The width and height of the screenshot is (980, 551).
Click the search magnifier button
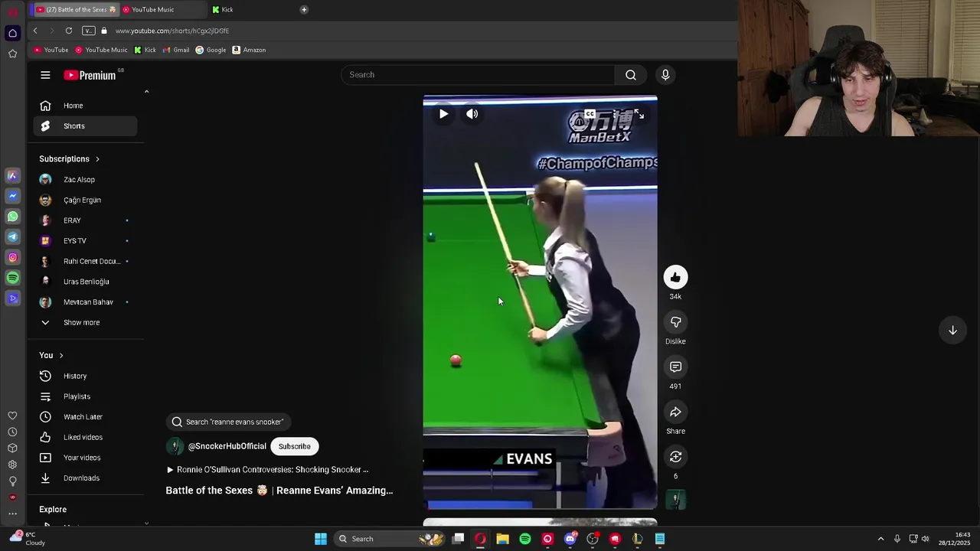(631, 74)
